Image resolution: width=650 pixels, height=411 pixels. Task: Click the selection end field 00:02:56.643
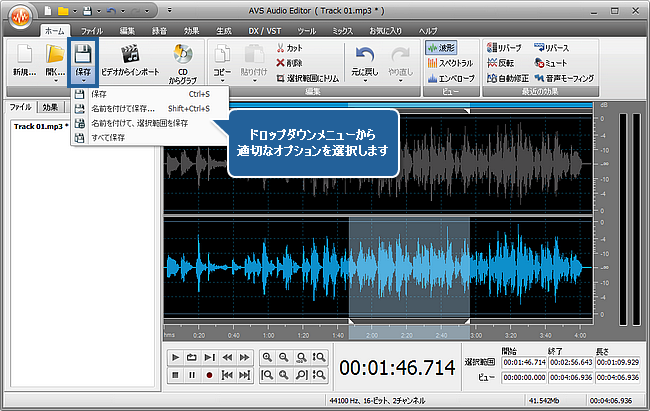[x=571, y=362]
